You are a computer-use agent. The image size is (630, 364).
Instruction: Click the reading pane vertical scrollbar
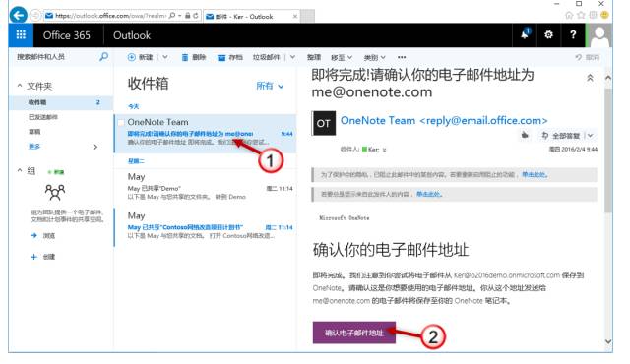click(x=608, y=152)
